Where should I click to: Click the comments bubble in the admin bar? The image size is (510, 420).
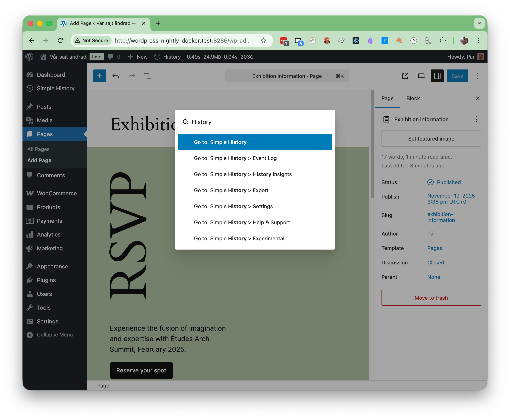[111, 57]
